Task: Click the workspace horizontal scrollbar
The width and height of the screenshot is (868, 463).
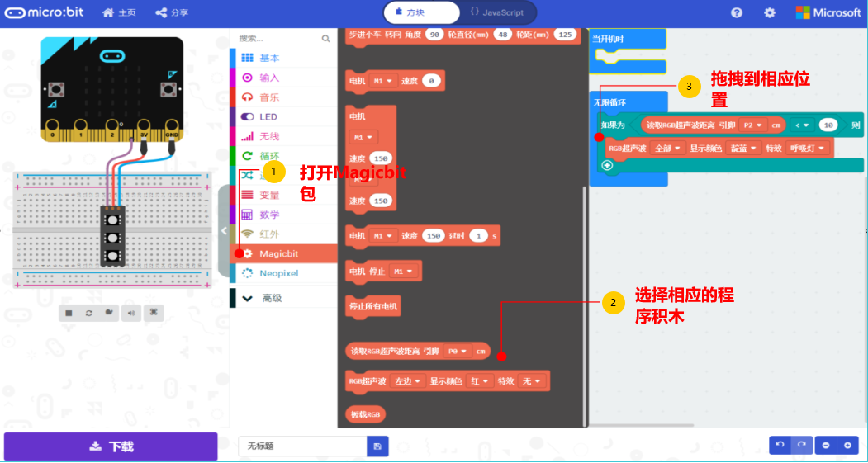Action: click(642, 425)
